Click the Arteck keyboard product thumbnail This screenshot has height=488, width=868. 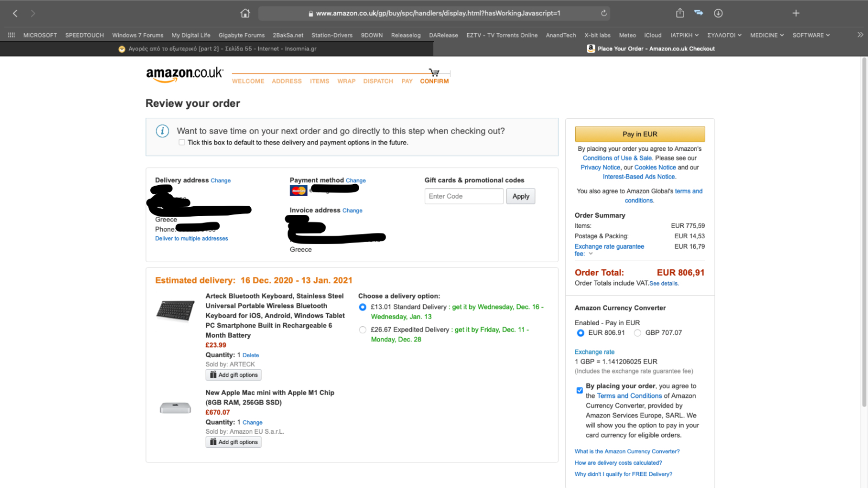click(x=175, y=310)
